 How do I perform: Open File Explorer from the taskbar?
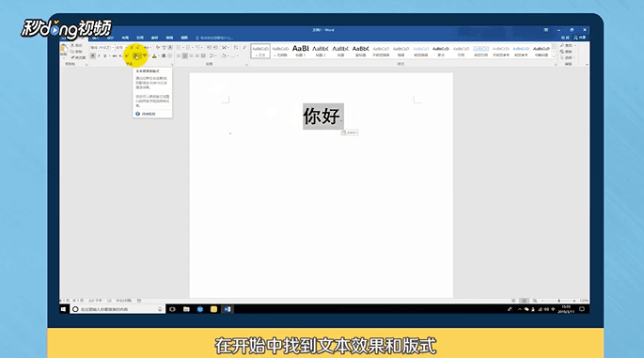pyautogui.click(x=186, y=309)
